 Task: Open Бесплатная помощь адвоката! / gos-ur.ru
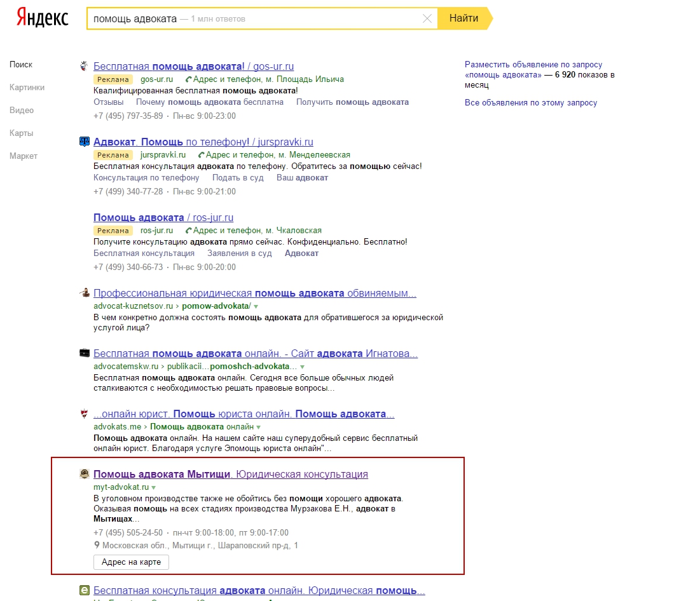click(193, 67)
